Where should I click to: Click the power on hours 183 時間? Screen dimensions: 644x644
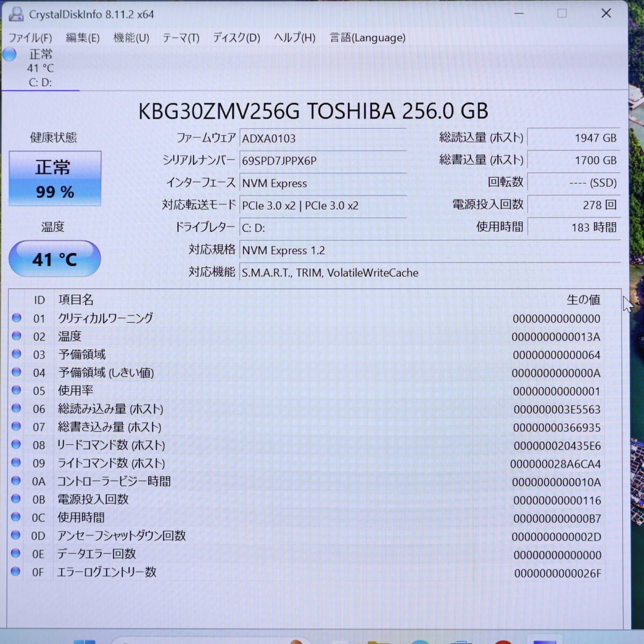pyautogui.click(x=574, y=228)
